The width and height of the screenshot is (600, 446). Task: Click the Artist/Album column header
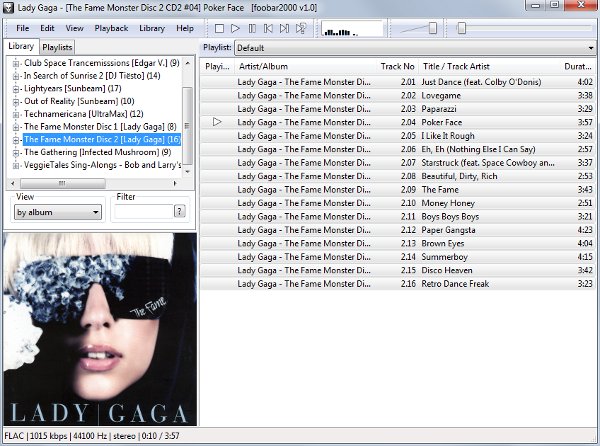click(307, 67)
